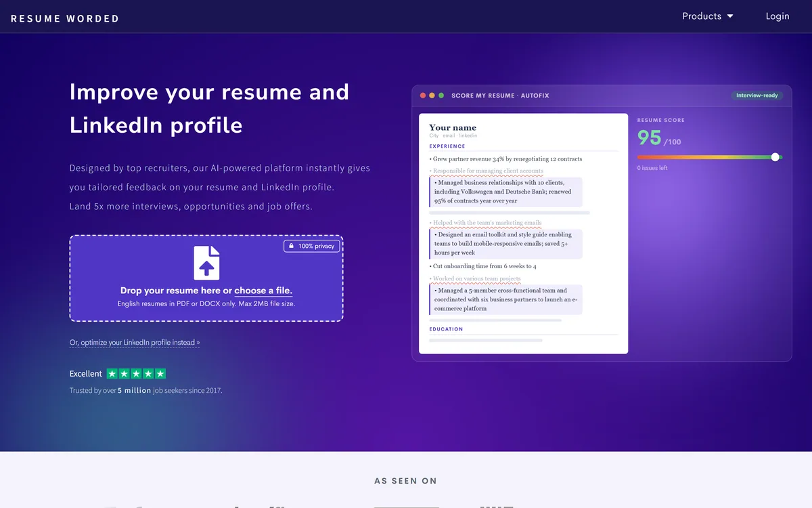Click 'Responsible for managing client accounts' line

486,171
